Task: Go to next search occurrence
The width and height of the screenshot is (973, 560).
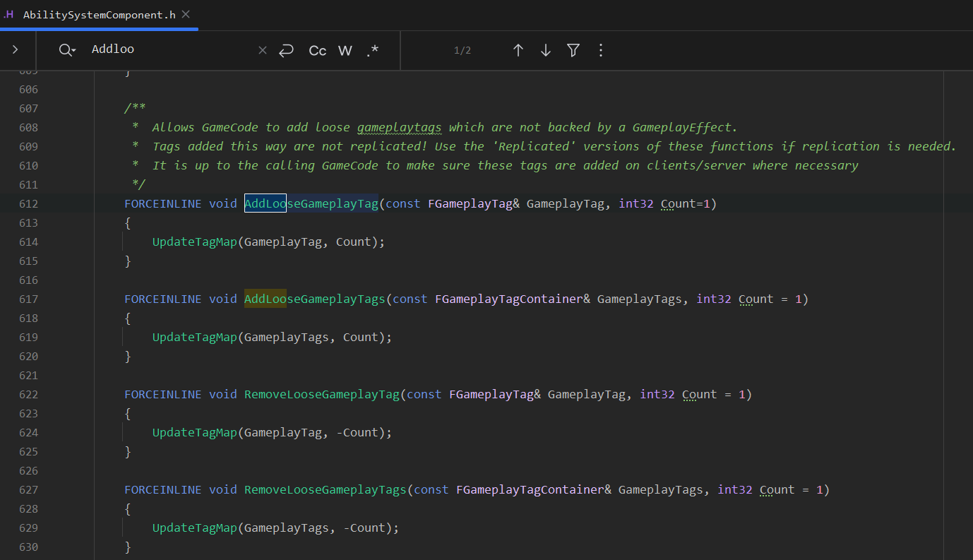Action: [x=545, y=50]
